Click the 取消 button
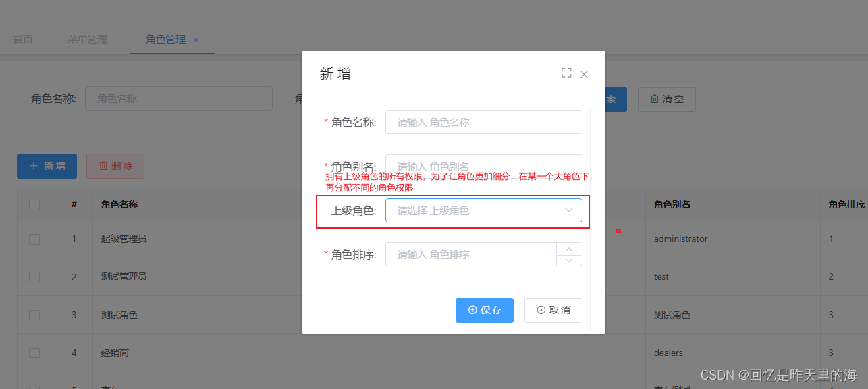The height and width of the screenshot is (389, 868). point(553,310)
